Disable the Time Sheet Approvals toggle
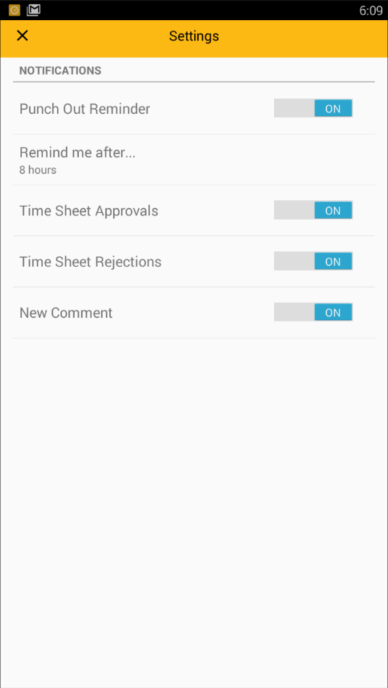 [x=313, y=210]
